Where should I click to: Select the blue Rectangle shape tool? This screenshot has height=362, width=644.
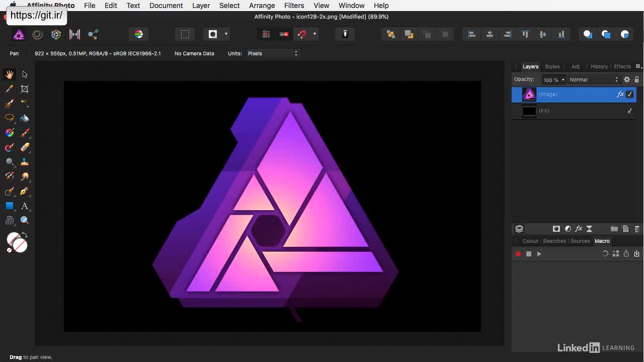pos(10,206)
